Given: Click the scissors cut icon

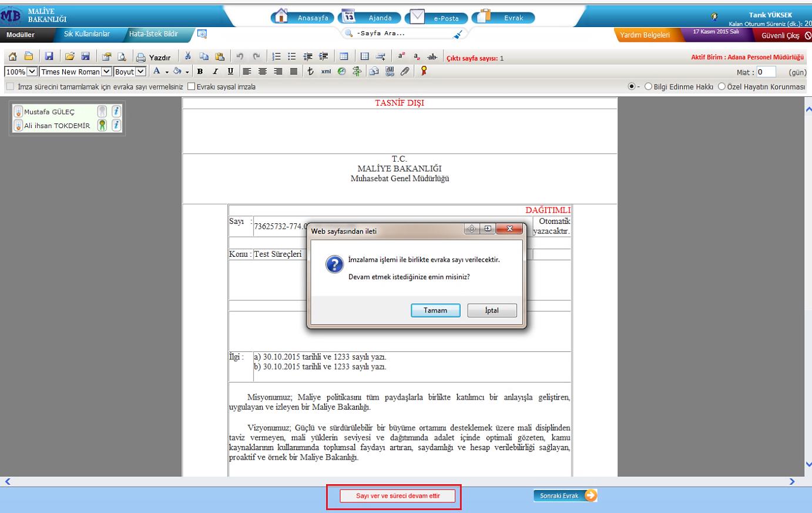Looking at the screenshot, I should pyautogui.click(x=188, y=56).
